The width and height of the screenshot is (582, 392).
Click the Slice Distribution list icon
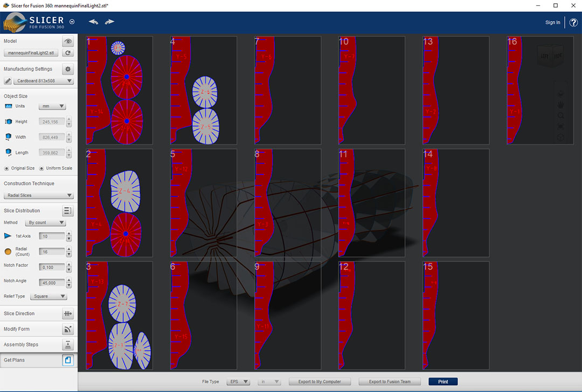pos(67,211)
